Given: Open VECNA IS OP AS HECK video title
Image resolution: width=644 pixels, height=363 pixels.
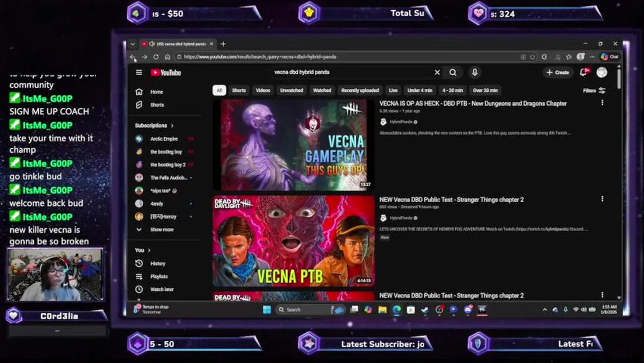Looking at the screenshot, I should [473, 103].
